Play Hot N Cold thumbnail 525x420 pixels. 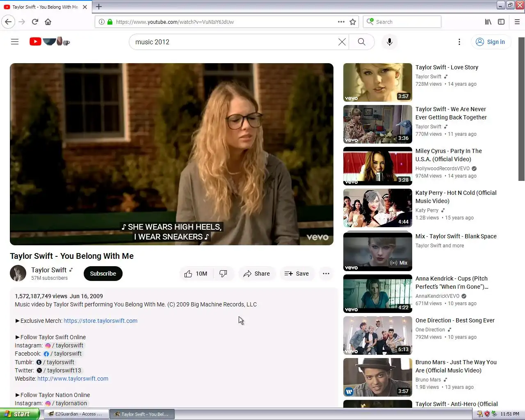tap(378, 208)
